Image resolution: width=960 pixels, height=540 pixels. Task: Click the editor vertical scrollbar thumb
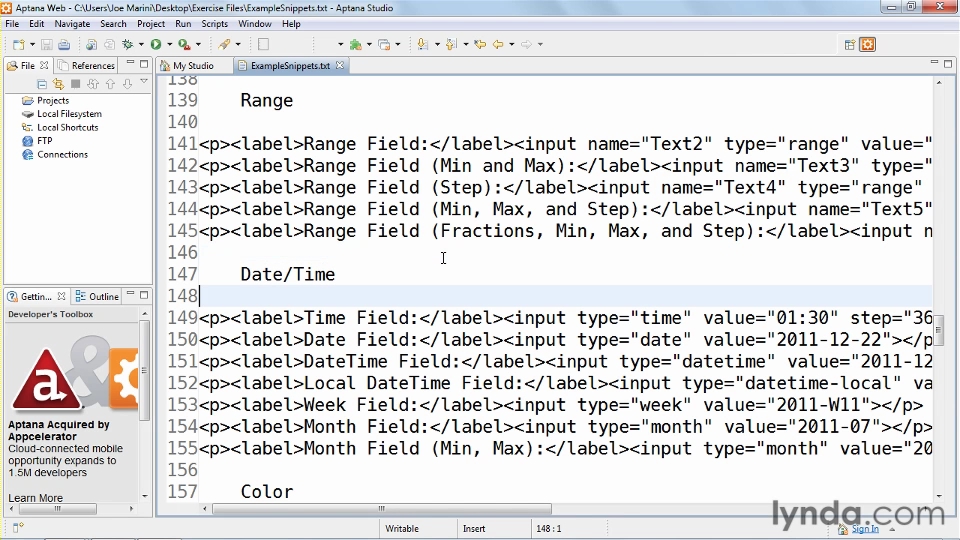point(939,333)
